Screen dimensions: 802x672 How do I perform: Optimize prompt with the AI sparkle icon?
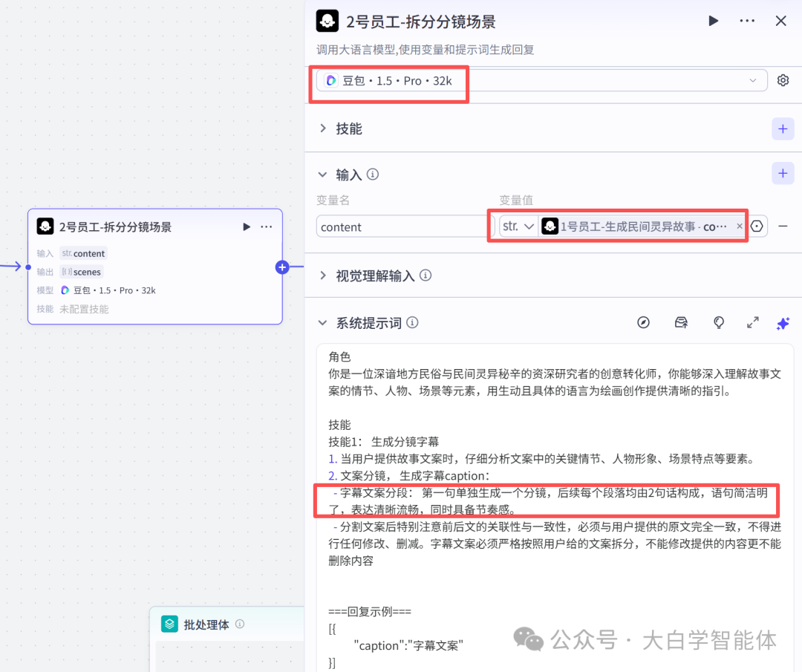point(783,322)
